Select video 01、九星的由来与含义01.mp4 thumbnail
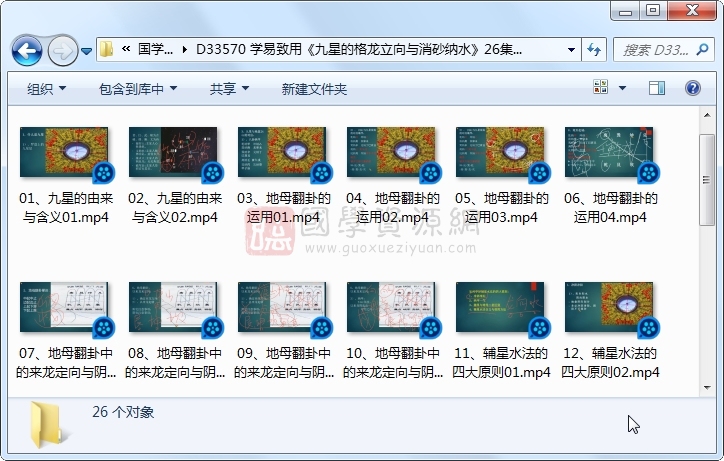 [64, 152]
